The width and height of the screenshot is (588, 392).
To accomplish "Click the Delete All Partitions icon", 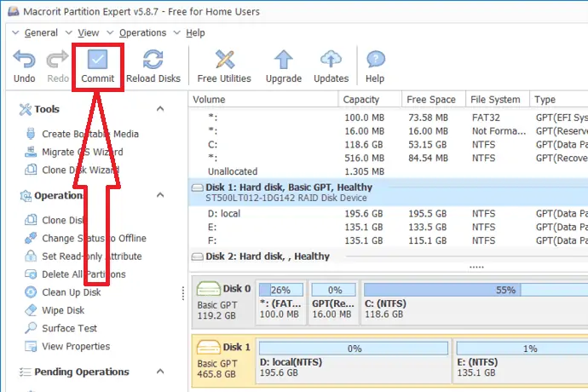I will [31, 274].
